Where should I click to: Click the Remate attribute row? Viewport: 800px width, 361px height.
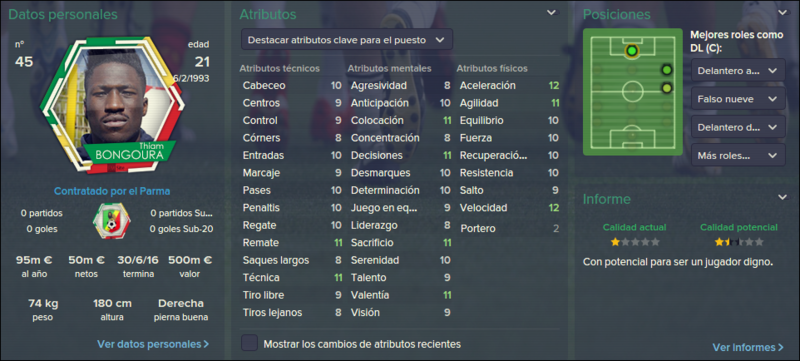292,243
